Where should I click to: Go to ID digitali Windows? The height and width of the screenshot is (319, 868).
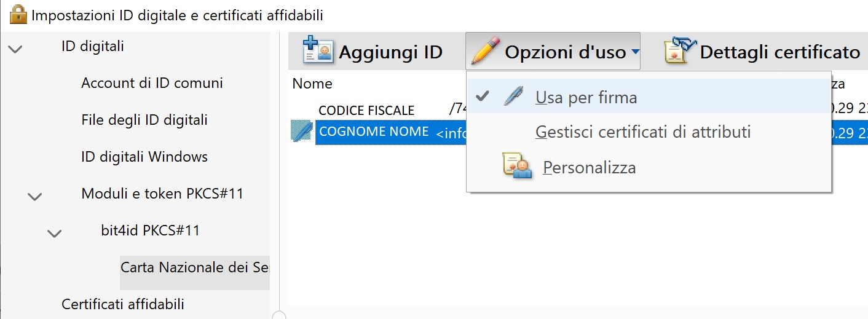(x=144, y=157)
